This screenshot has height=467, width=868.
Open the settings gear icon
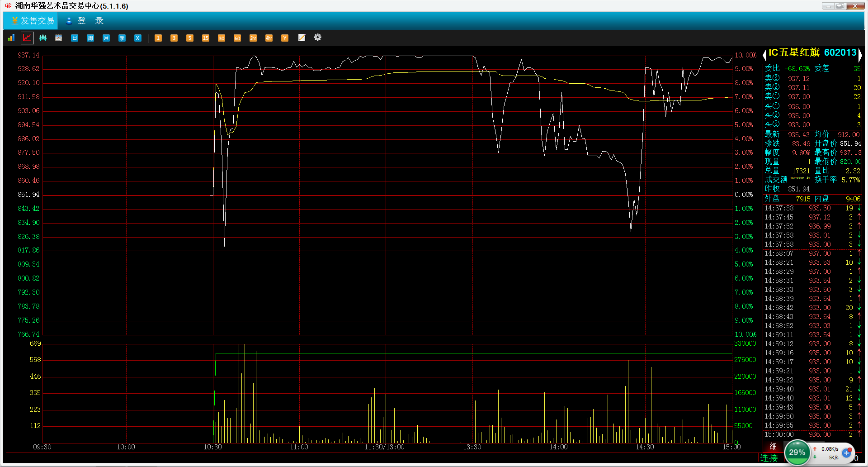point(318,37)
